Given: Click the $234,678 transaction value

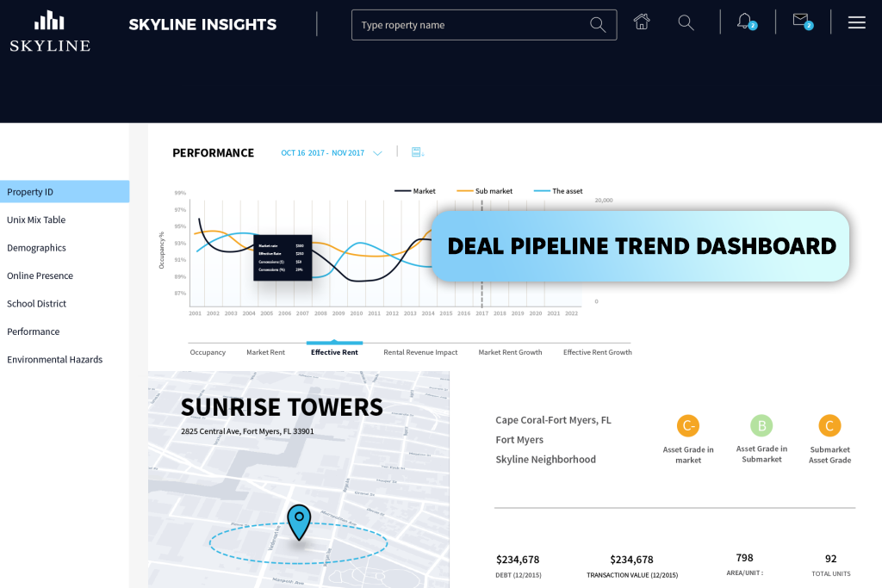Looking at the screenshot, I should [x=631, y=560].
